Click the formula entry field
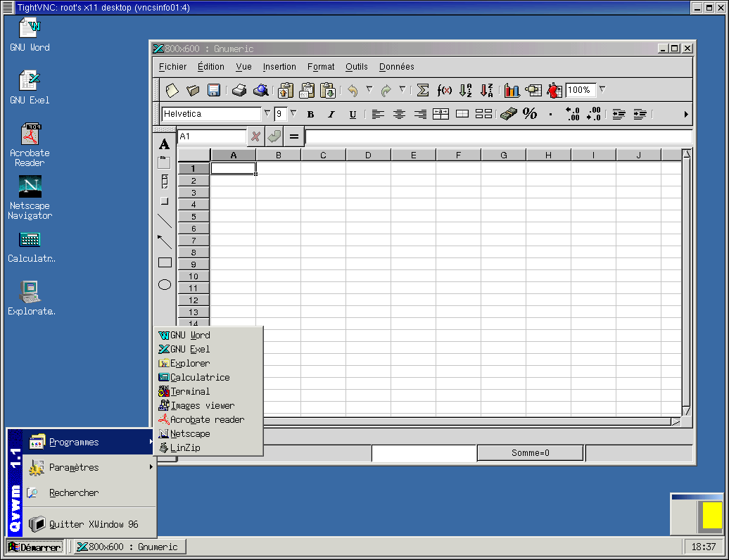Image resolution: width=729 pixels, height=560 pixels. (499, 136)
